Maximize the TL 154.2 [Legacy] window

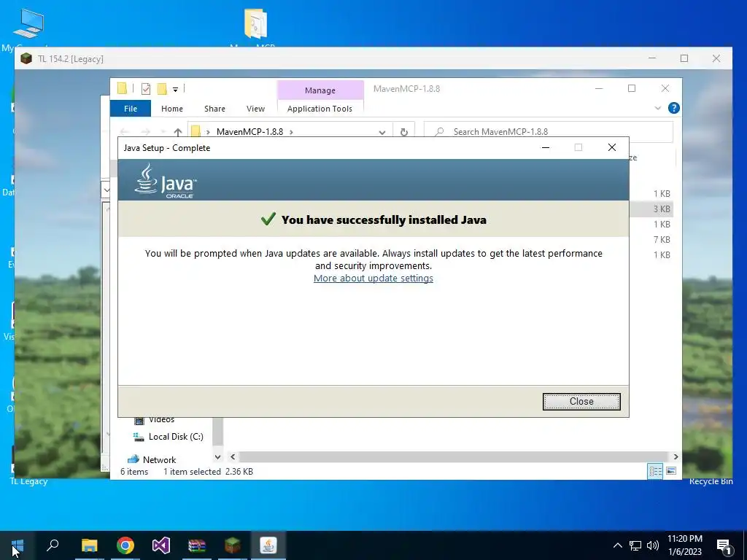point(684,58)
